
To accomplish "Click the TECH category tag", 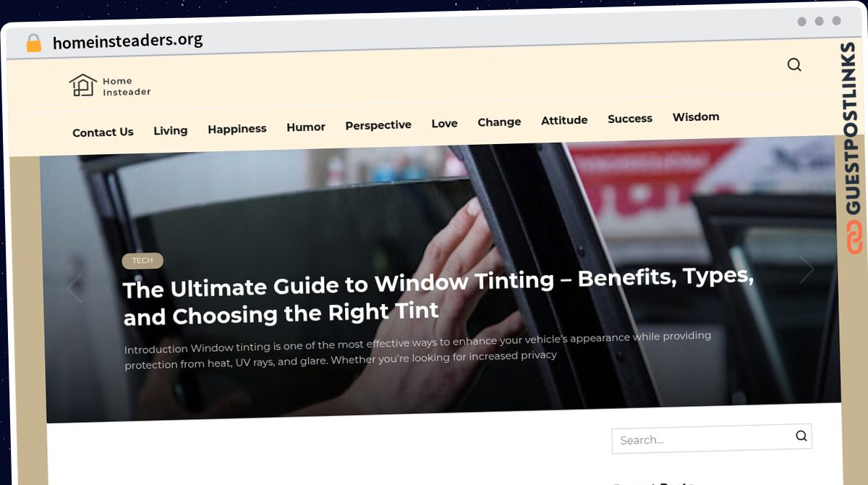I will 142,261.
